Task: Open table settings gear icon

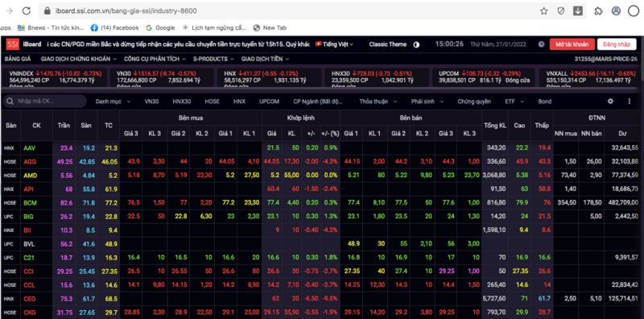Action: tap(610, 101)
